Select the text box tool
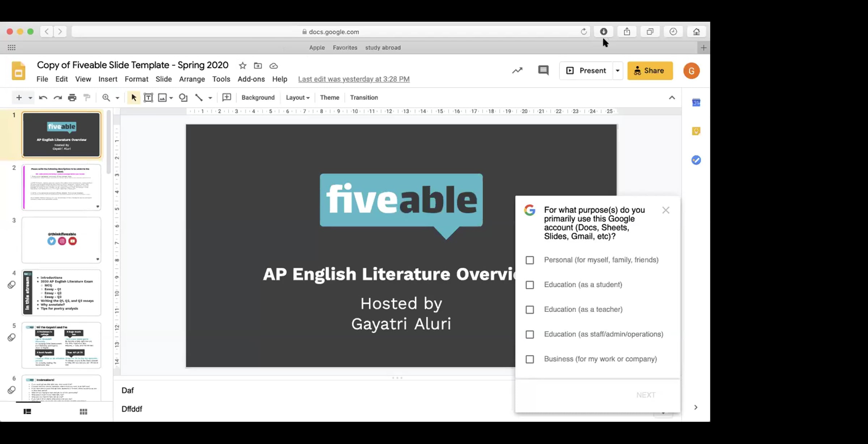Viewport: 868px width, 444px height. 148,98
